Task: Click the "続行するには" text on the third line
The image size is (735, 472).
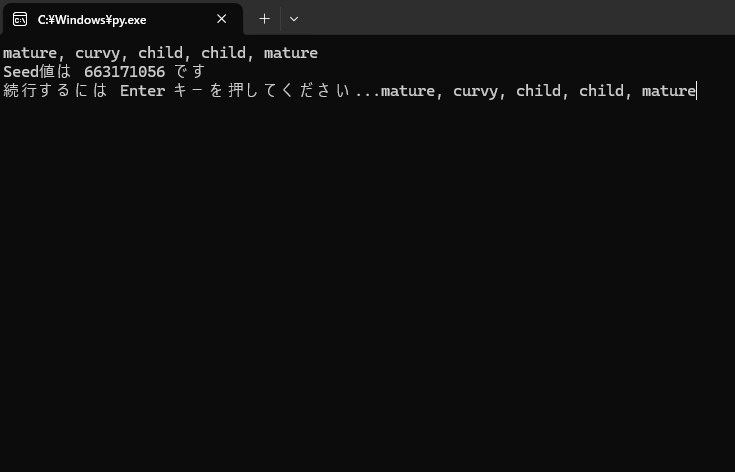Action: (x=54, y=91)
